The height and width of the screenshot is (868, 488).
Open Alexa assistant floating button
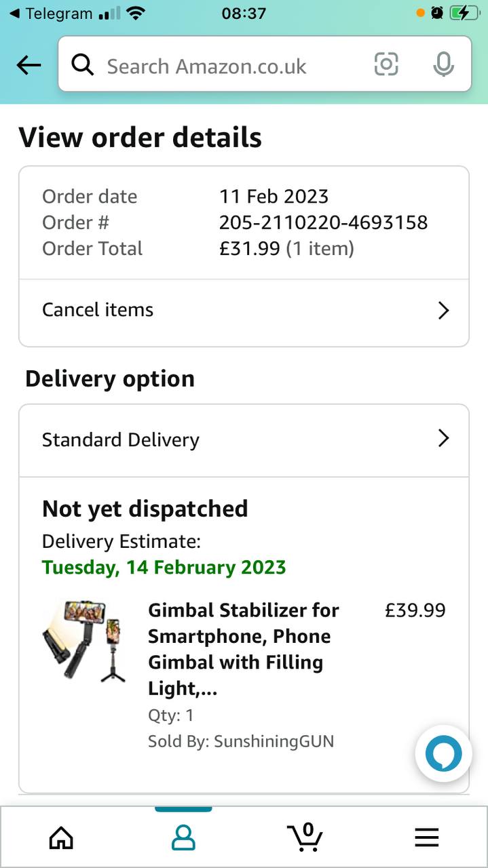click(443, 753)
